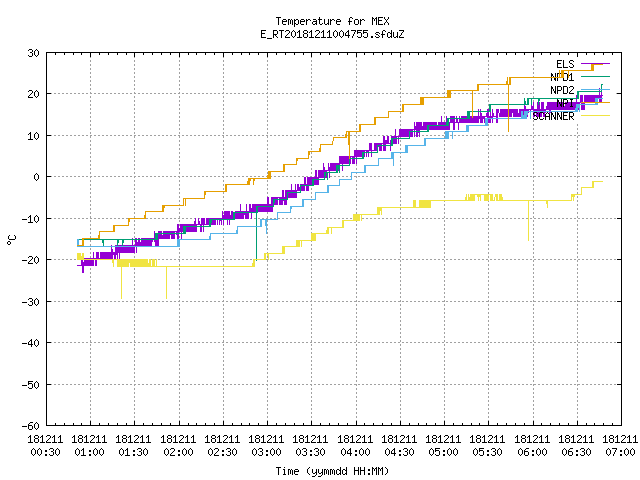Click the y-axis value 20

coord(33,94)
